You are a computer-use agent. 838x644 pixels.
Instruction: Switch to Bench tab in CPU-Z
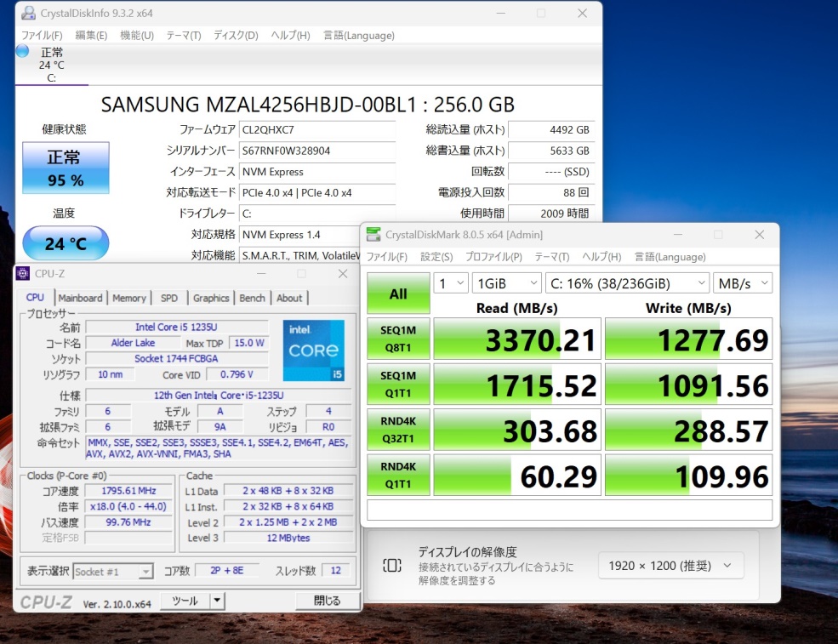[253, 299]
